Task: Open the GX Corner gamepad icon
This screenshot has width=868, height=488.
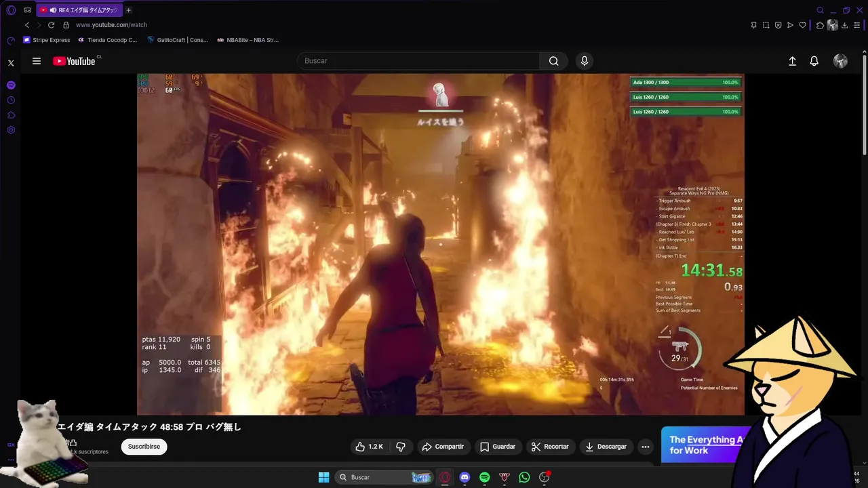Action: tap(28, 10)
